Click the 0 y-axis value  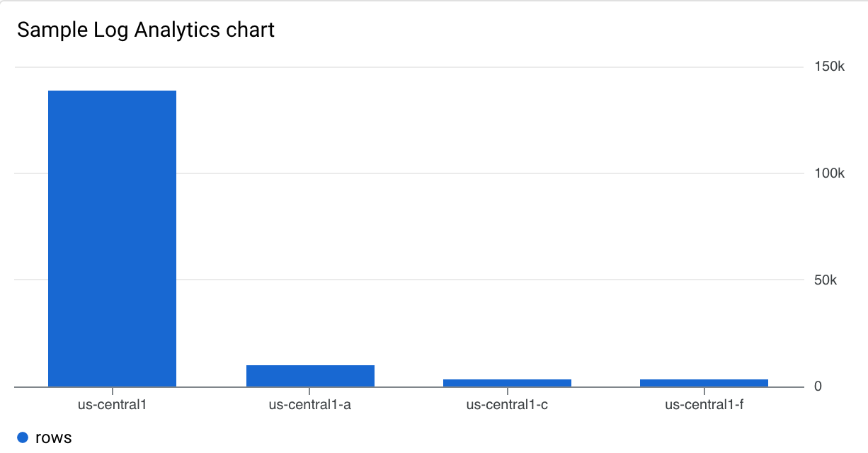tap(817, 386)
